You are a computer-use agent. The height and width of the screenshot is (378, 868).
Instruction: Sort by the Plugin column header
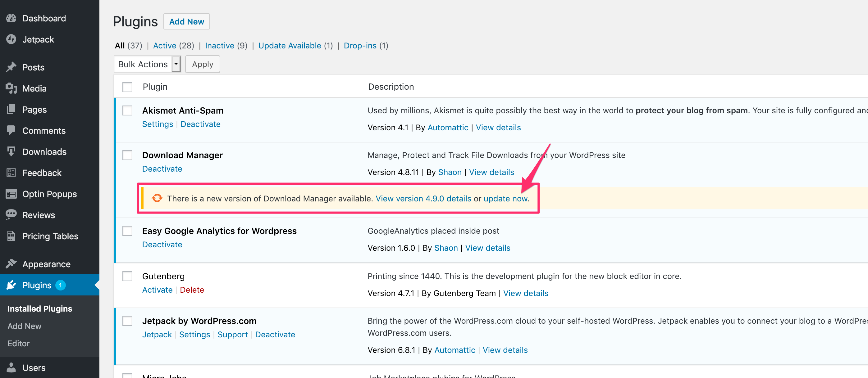pos(155,87)
